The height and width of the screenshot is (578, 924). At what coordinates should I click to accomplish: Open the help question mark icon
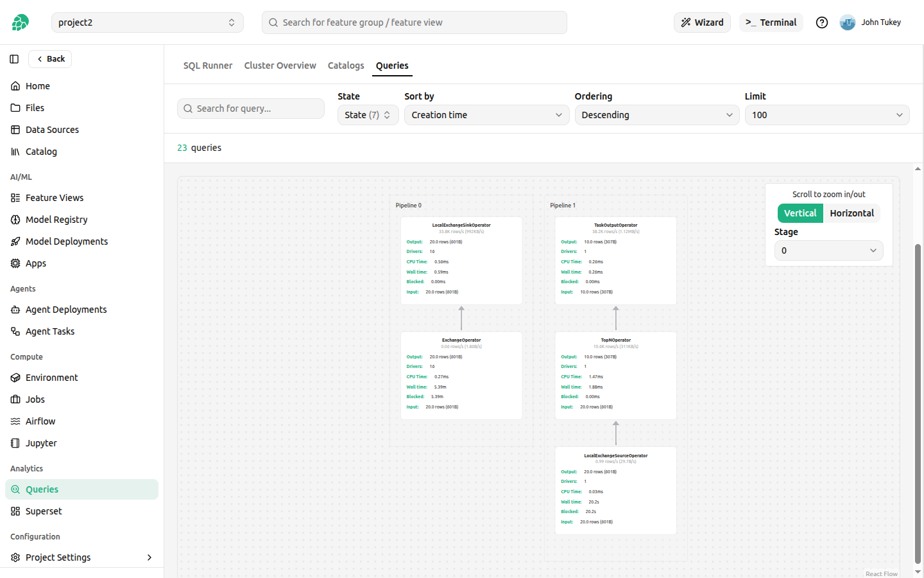822,22
